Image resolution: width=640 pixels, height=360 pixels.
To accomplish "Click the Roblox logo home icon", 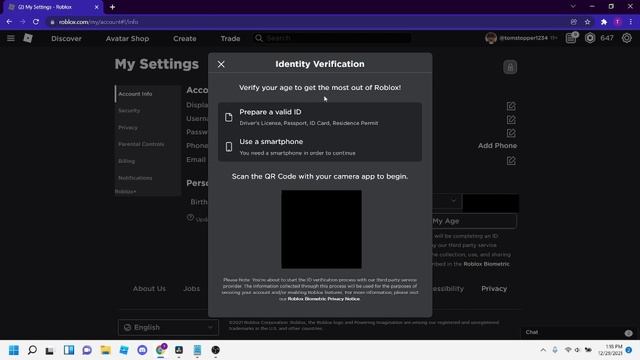I will (x=28, y=38).
